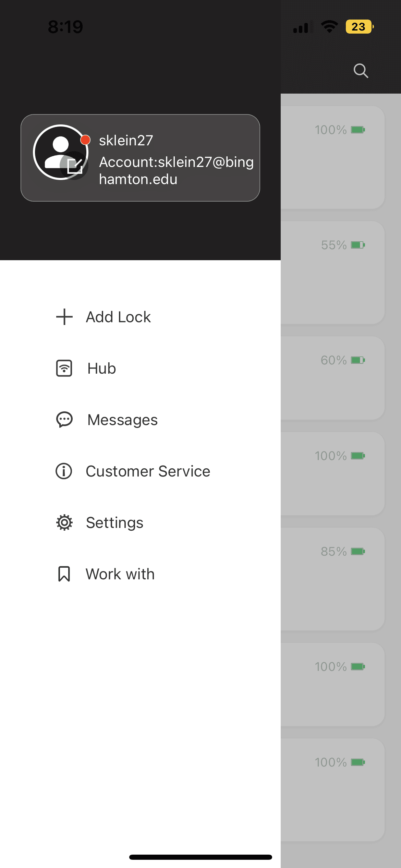Tap the Settings gear icon
401x868 pixels.
64,523
